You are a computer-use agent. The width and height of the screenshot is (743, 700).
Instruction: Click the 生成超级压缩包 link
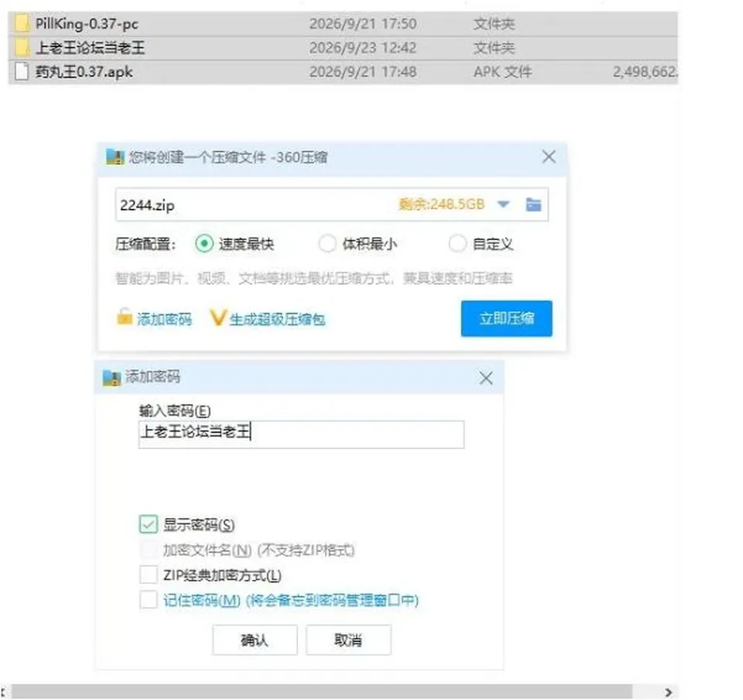[x=277, y=320]
